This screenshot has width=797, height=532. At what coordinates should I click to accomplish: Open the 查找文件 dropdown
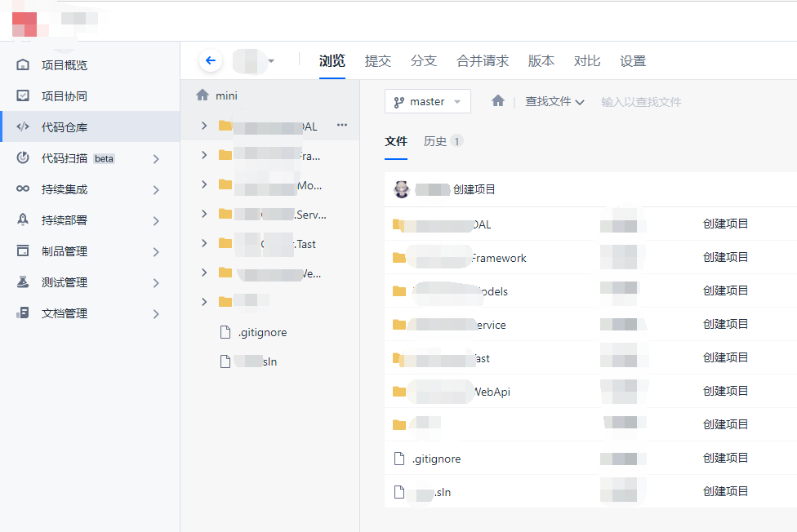554,102
